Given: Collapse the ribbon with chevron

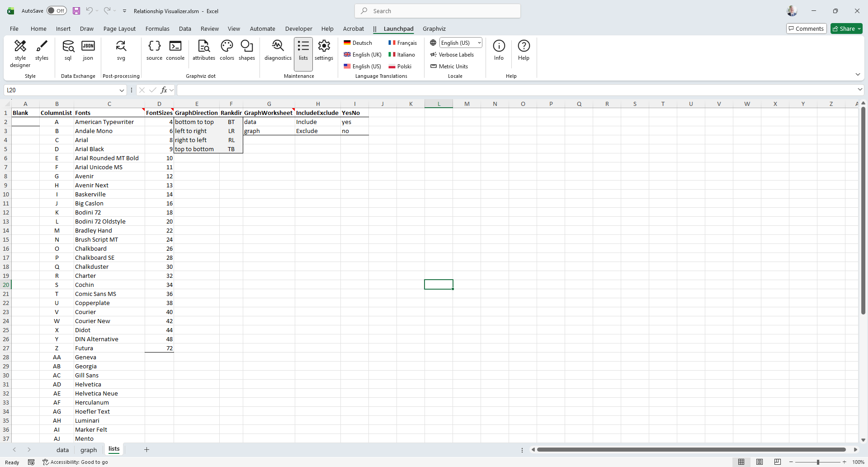Looking at the screenshot, I should tap(858, 74).
